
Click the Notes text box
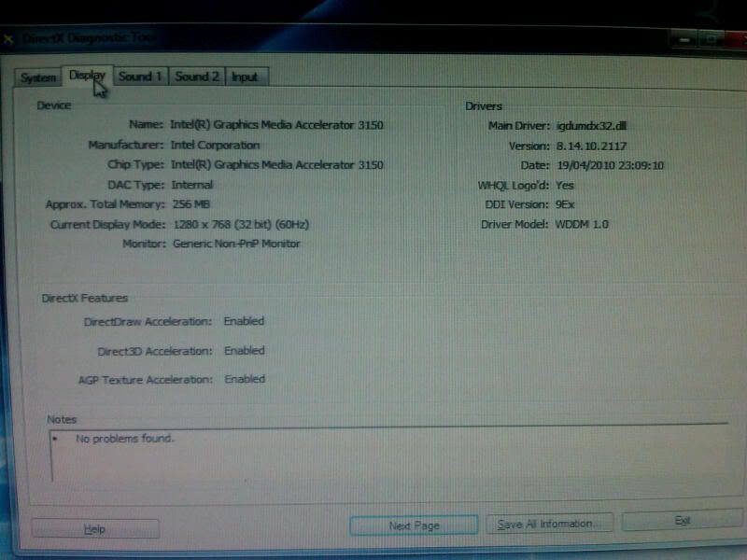390,453
